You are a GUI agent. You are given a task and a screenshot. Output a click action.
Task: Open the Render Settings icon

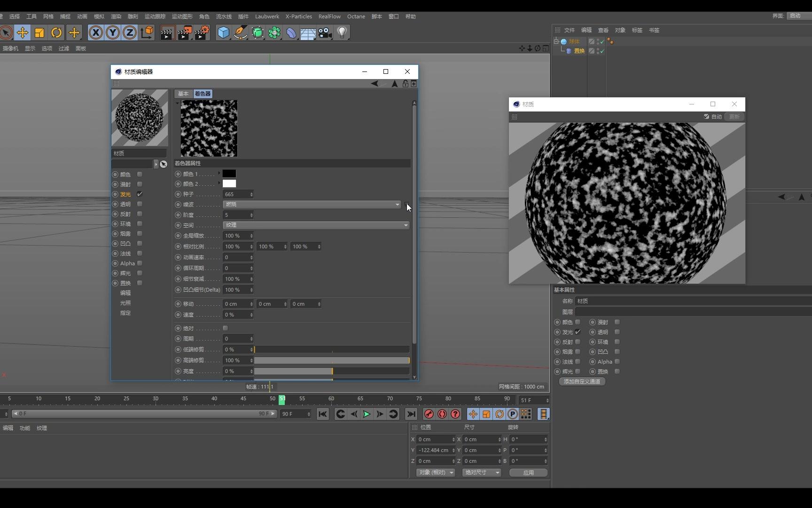point(202,32)
